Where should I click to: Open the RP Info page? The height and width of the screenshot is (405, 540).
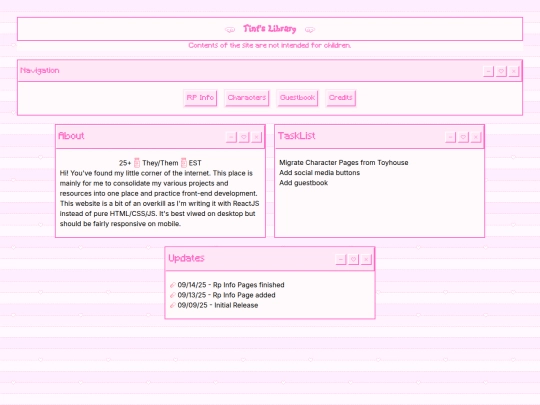pyautogui.click(x=200, y=98)
